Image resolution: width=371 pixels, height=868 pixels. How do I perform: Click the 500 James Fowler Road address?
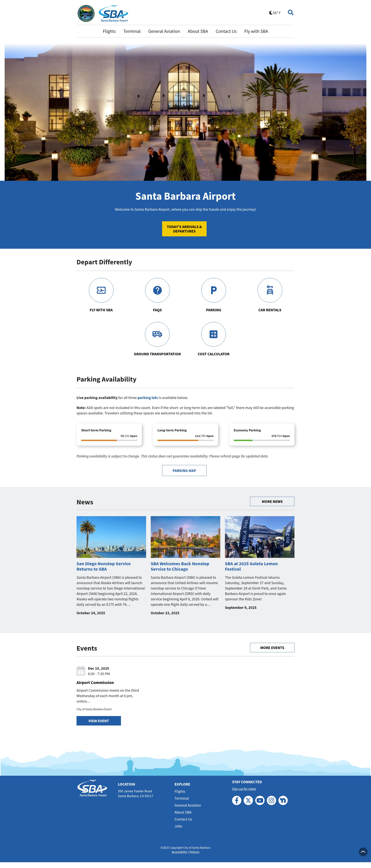135,791
